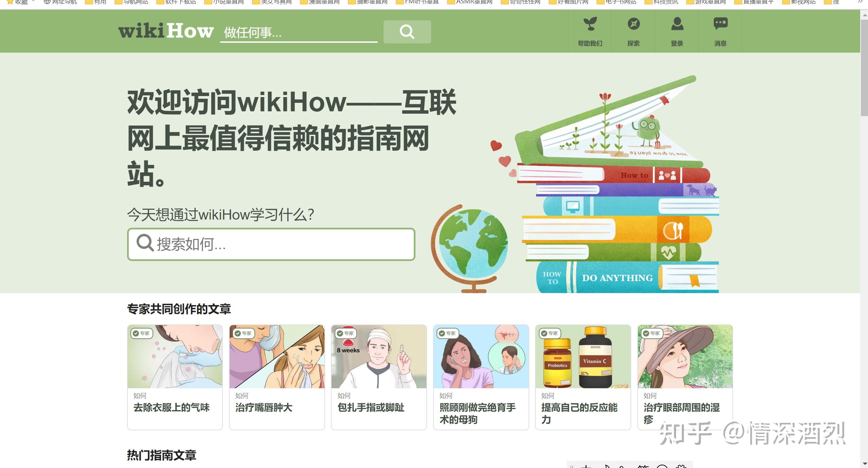The width and height of the screenshot is (868, 468).
Task: Click the yellow 收藏 star icon
Action: coord(10,2)
